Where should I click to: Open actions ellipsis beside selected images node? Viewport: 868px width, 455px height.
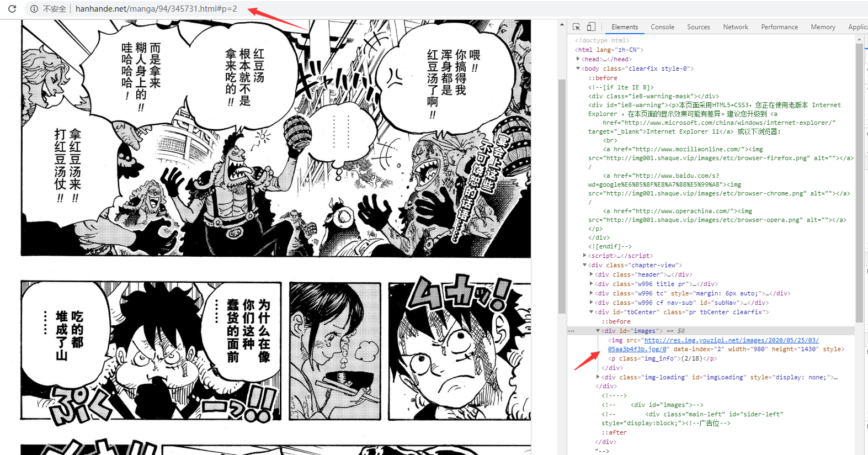[x=571, y=331]
